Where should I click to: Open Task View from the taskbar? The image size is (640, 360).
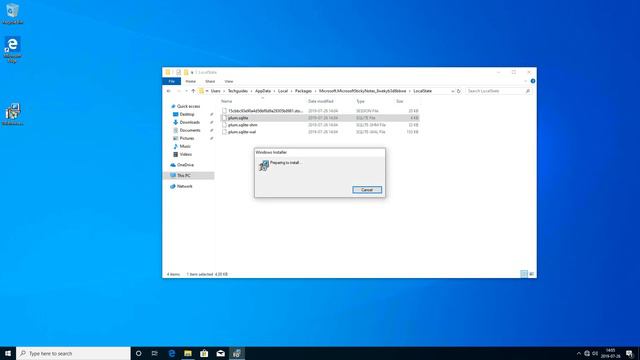point(155,353)
